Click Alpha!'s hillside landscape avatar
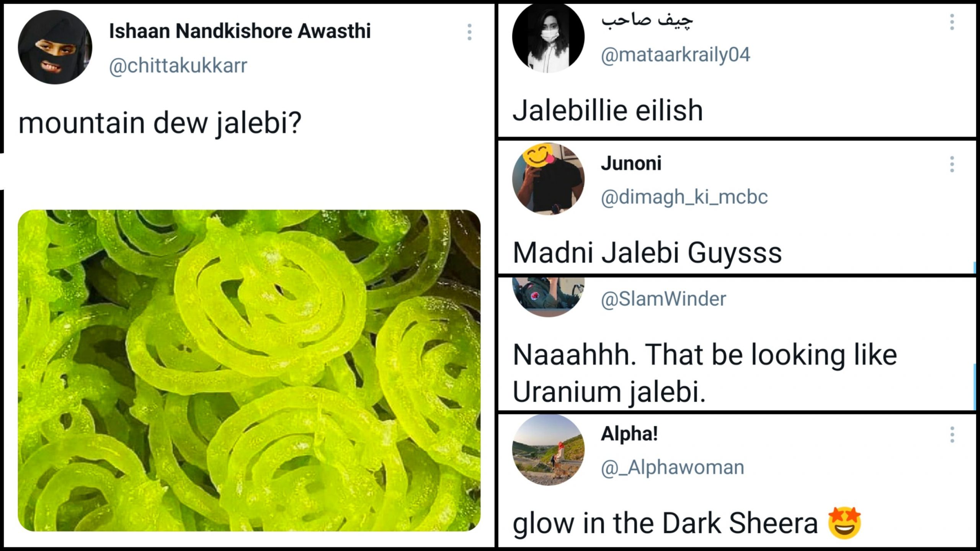This screenshot has height=551, width=980. coord(548,450)
